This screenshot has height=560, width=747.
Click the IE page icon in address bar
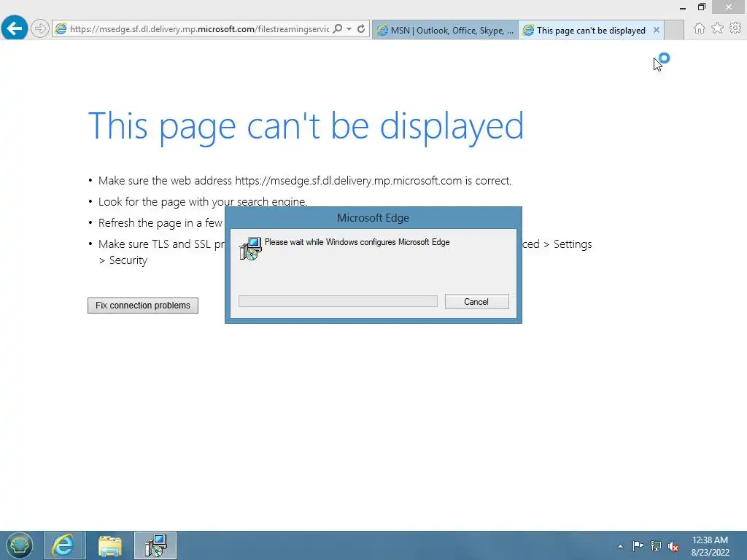tap(61, 28)
